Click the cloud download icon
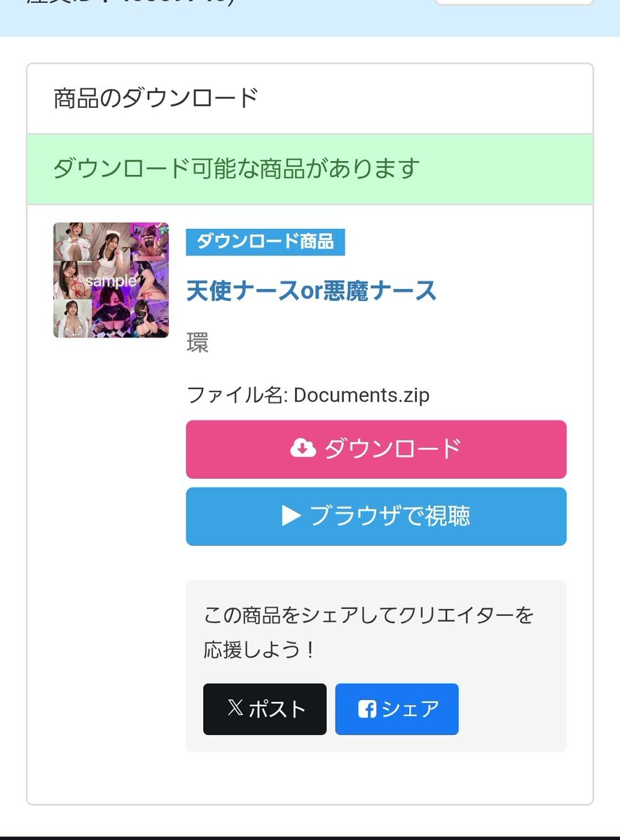The width and height of the screenshot is (620, 840). 303,448
